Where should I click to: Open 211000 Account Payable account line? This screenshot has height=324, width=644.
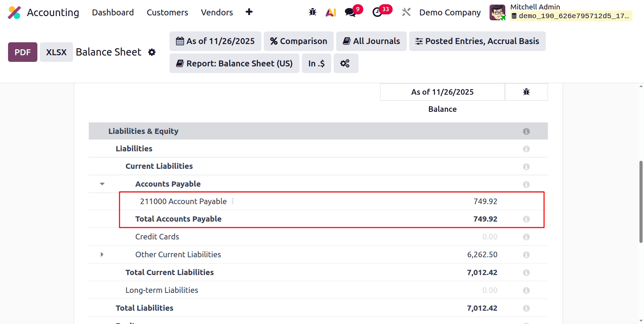point(183,201)
